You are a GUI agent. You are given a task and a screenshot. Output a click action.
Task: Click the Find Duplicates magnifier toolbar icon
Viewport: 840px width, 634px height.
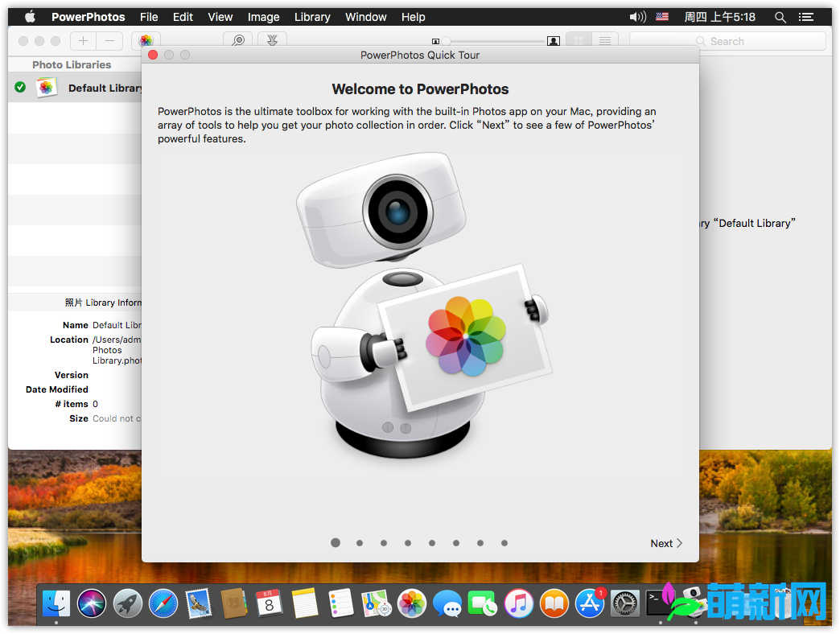click(x=238, y=41)
